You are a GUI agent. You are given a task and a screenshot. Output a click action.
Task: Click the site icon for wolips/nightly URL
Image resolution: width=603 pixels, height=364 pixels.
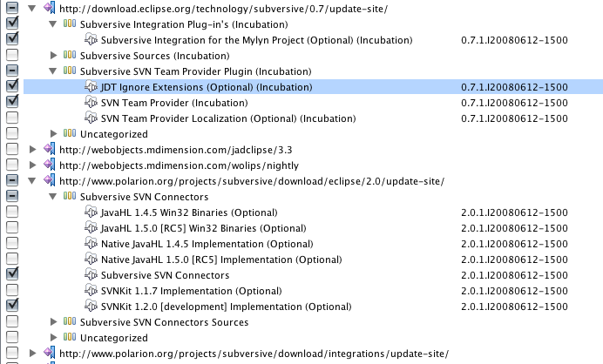click(49, 165)
